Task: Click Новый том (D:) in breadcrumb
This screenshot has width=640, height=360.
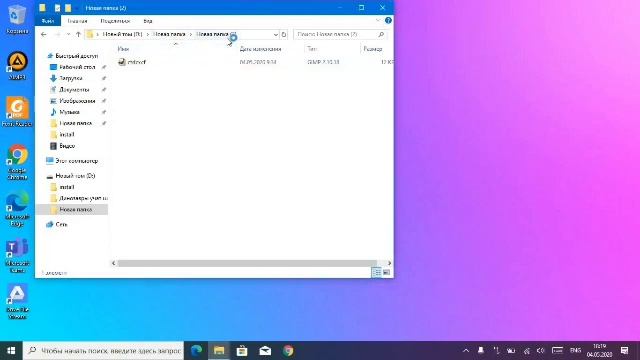Action: (x=122, y=34)
